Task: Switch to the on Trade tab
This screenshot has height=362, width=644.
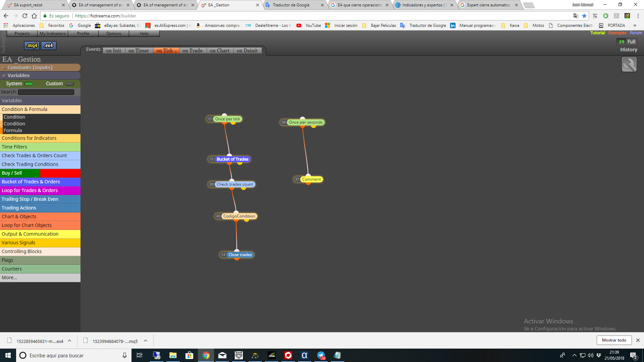Action: click(x=193, y=51)
